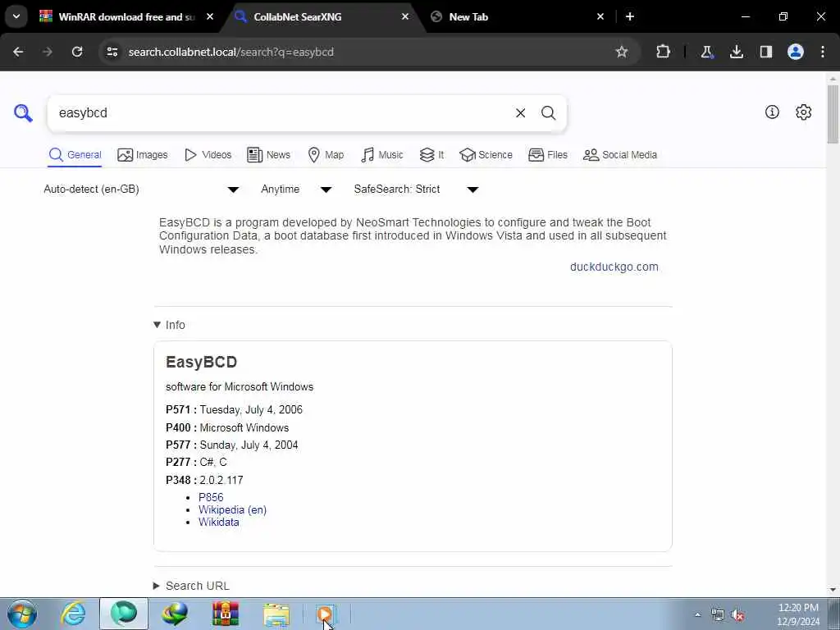Viewport: 840px width, 630px height.
Task: Open the globe download manager taskbar icon
Action: [175, 614]
